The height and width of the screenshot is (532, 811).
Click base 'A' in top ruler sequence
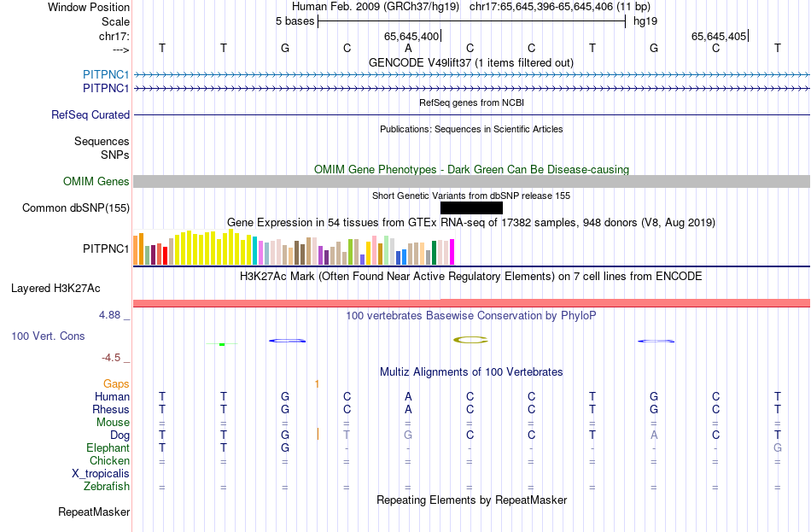tap(408, 49)
